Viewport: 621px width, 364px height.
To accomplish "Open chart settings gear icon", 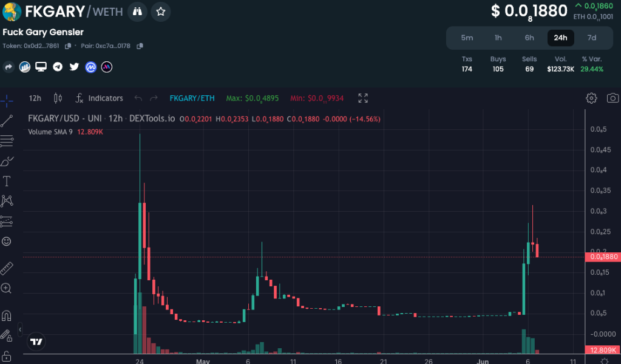I will pyautogui.click(x=591, y=98).
